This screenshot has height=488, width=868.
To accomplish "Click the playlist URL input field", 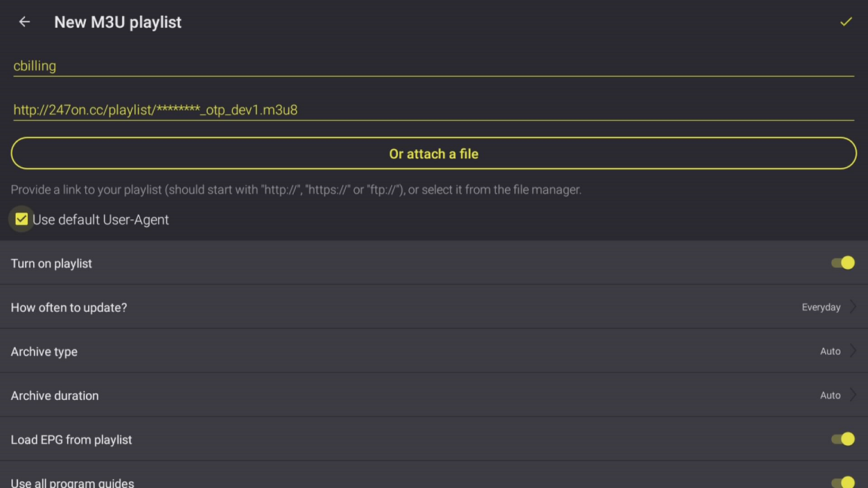I will (x=433, y=110).
